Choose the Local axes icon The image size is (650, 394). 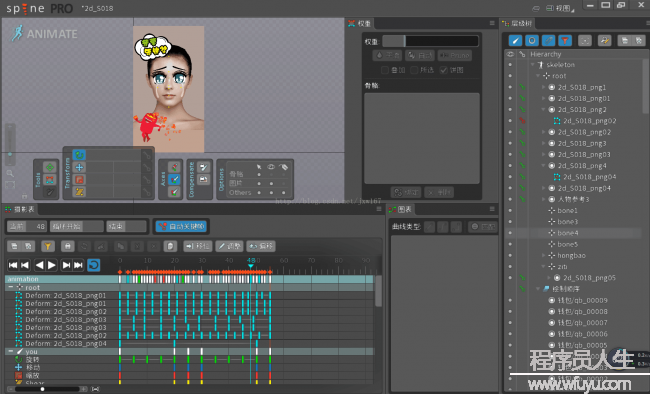[x=175, y=167]
